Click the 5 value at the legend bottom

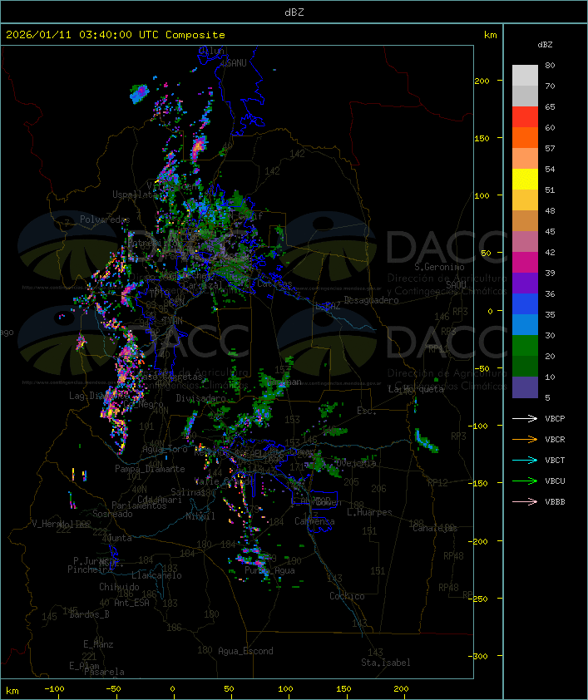pyautogui.click(x=548, y=397)
